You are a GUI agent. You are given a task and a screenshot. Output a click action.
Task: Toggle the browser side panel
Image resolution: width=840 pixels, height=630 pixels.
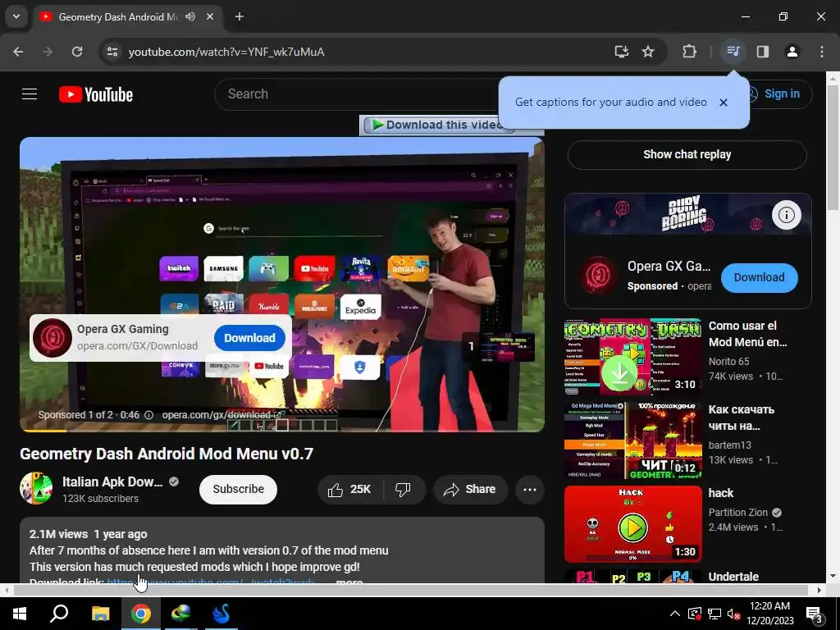(x=763, y=52)
